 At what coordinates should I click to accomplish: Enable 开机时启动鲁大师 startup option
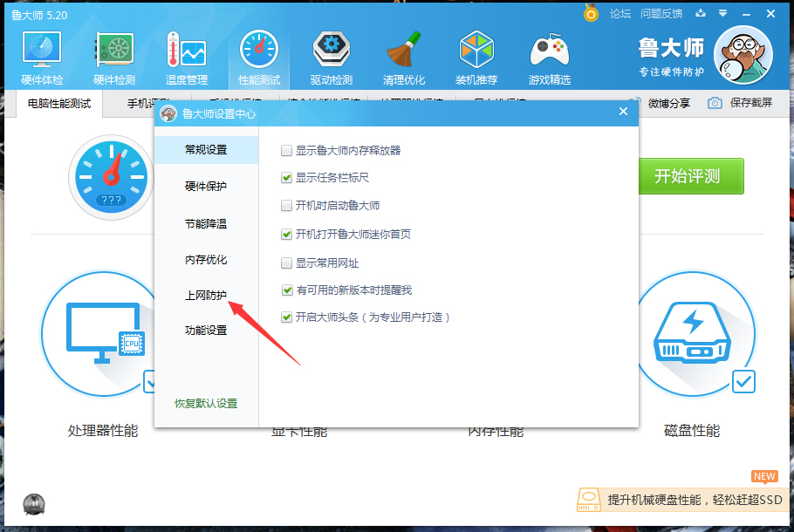tap(285, 205)
